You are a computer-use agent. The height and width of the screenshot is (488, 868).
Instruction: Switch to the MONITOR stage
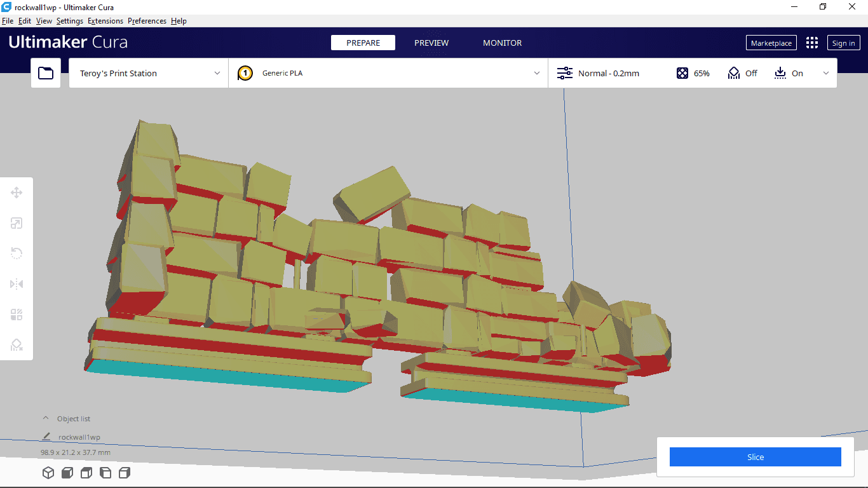502,43
